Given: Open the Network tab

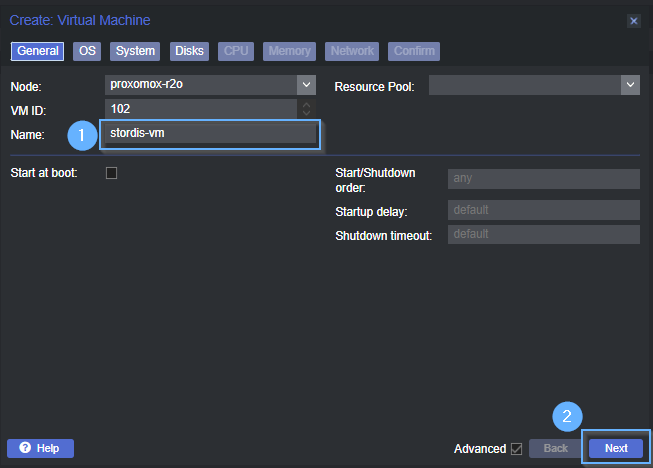Looking at the screenshot, I should pyautogui.click(x=352, y=51).
